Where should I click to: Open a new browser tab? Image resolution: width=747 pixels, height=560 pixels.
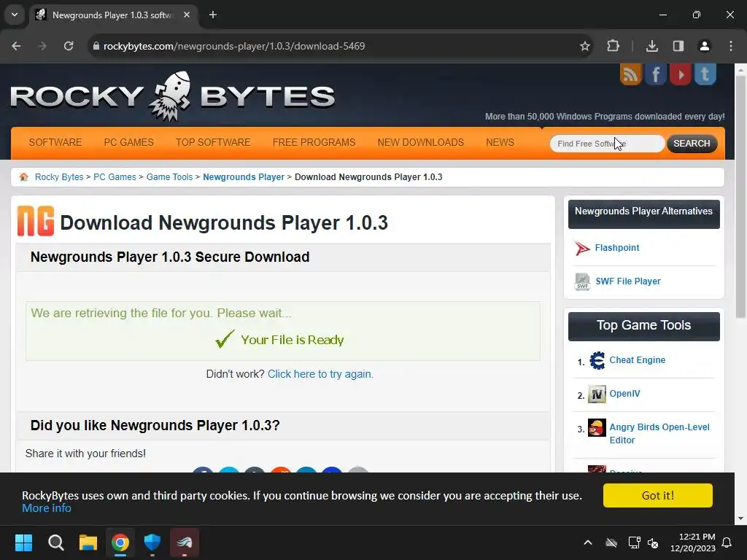[x=213, y=15]
